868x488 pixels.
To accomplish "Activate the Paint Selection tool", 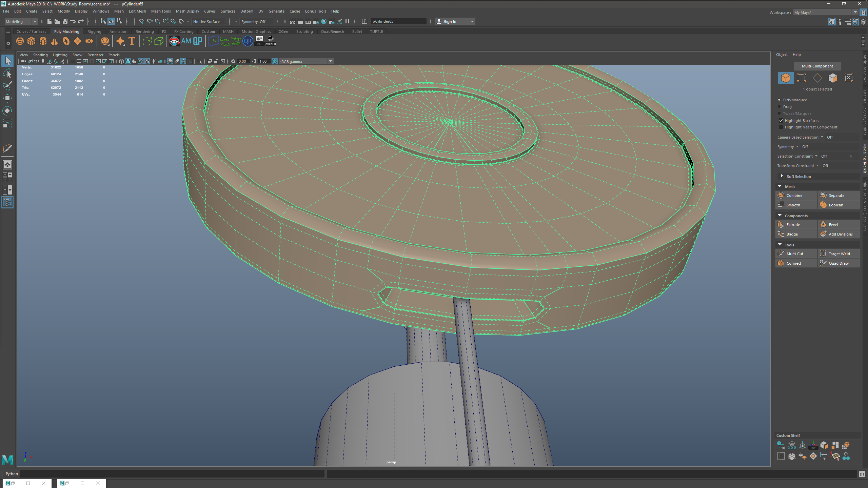I will [x=7, y=86].
